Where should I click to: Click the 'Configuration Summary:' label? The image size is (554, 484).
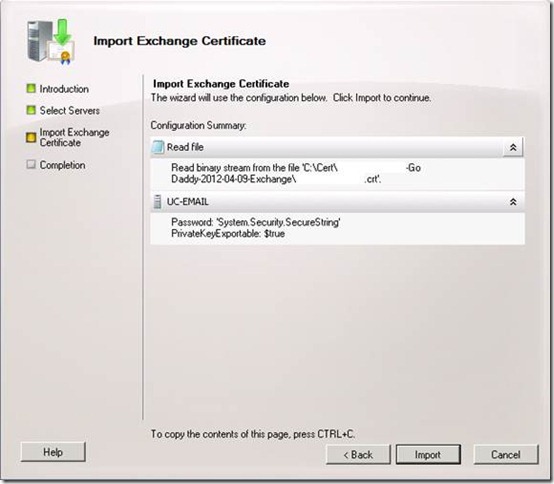(198, 125)
